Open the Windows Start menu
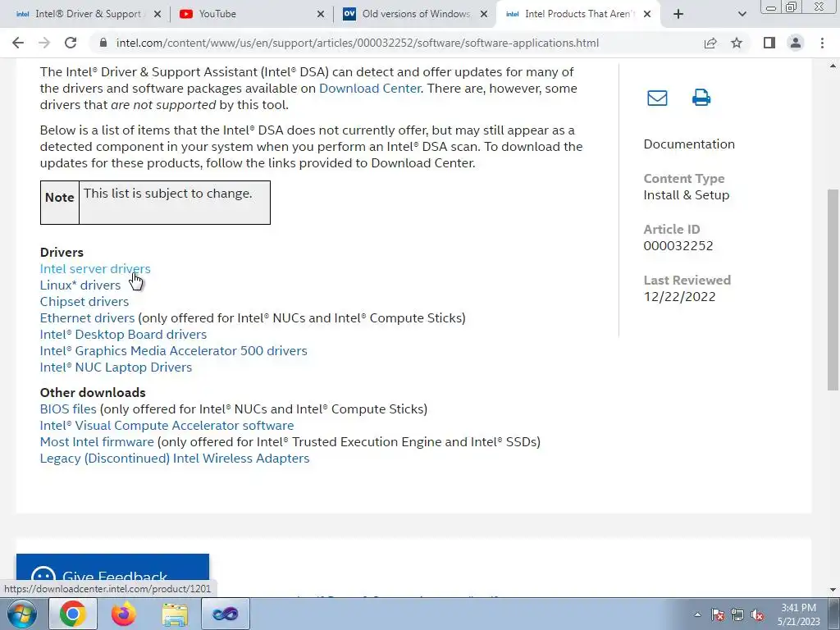The height and width of the screenshot is (630, 840). pyautogui.click(x=21, y=614)
